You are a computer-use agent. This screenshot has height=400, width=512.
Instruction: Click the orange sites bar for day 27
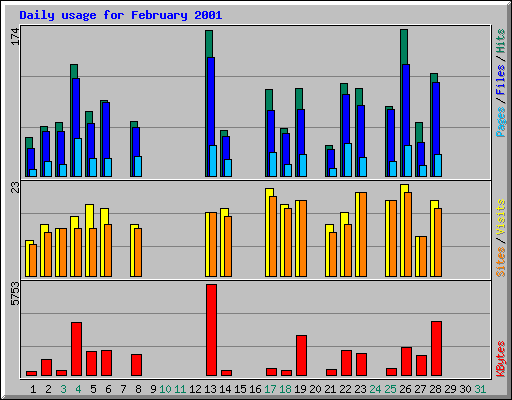[x=423, y=256]
